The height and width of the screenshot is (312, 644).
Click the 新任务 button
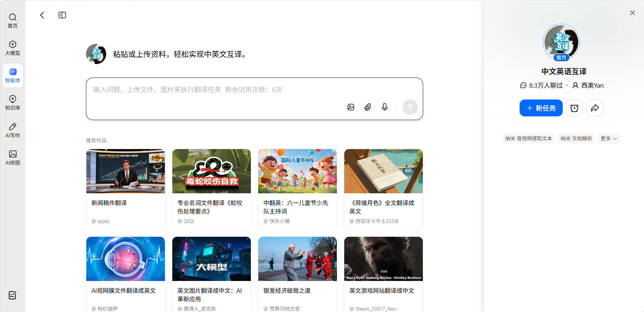click(x=541, y=108)
